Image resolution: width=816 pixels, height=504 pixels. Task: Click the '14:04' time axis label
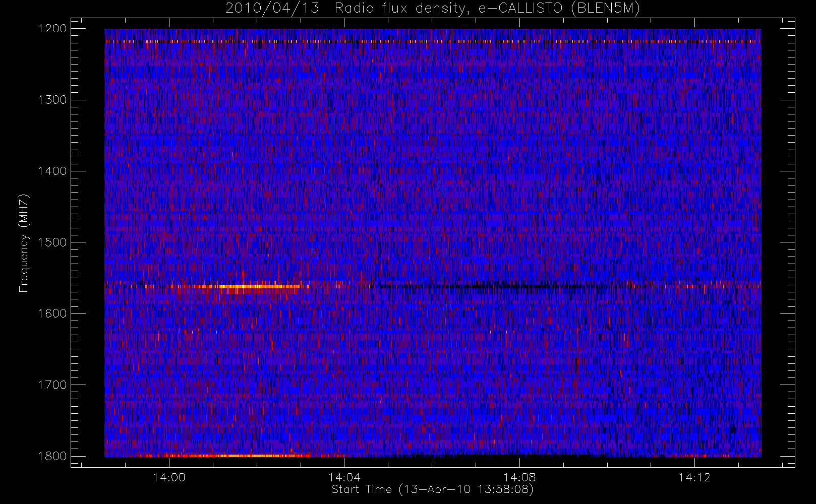(344, 477)
